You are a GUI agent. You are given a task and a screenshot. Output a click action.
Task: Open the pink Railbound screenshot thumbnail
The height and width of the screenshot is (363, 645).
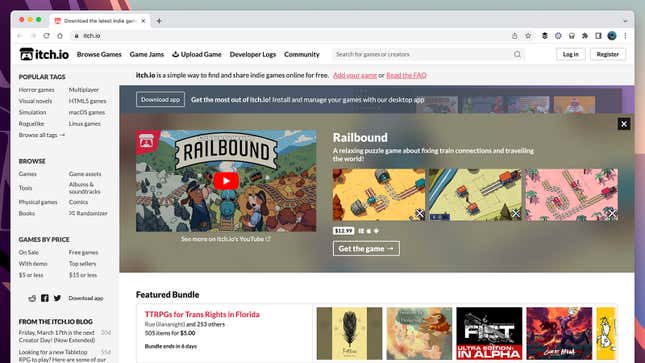(571, 195)
